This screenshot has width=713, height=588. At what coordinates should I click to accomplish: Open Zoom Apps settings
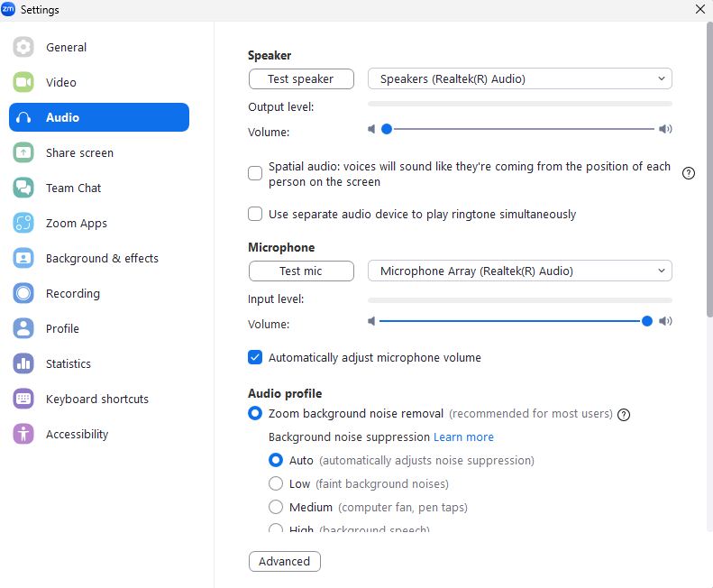click(x=99, y=223)
